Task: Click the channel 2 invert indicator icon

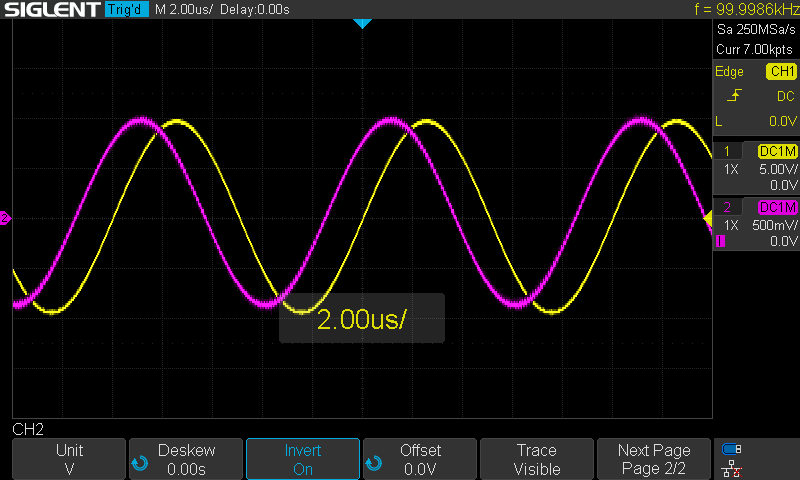Action: [x=720, y=241]
